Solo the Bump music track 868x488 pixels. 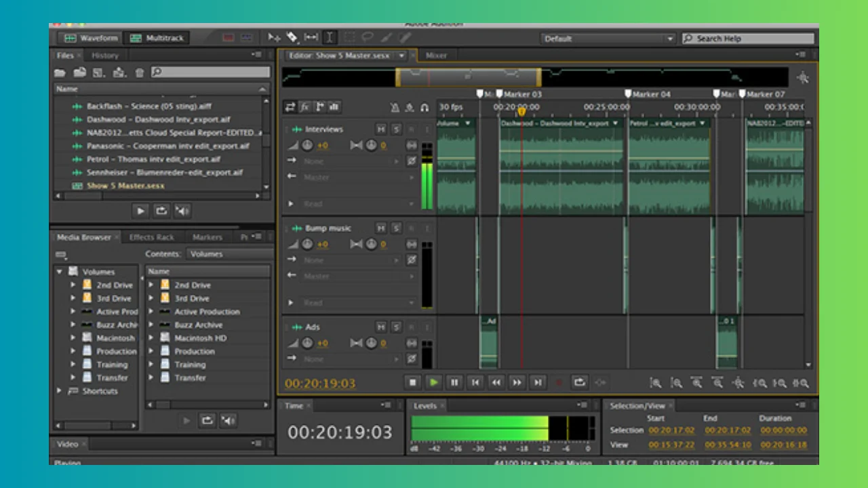[396, 228]
